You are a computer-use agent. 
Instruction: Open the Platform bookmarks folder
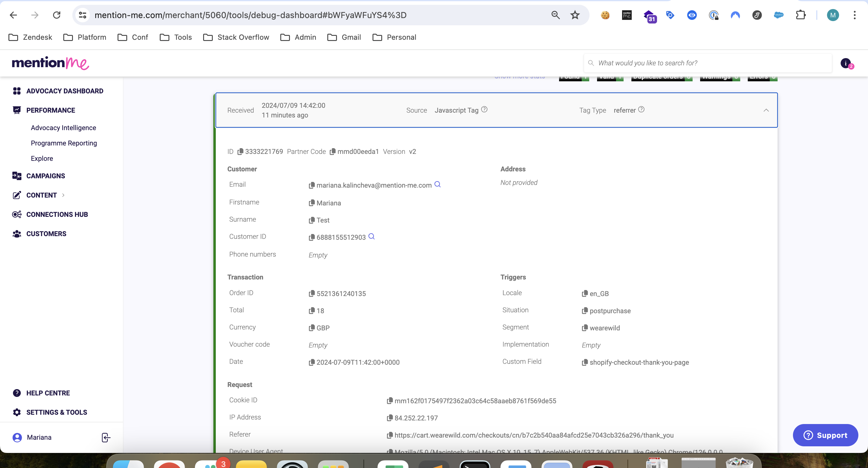pyautogui.click(x=85, y=37)
